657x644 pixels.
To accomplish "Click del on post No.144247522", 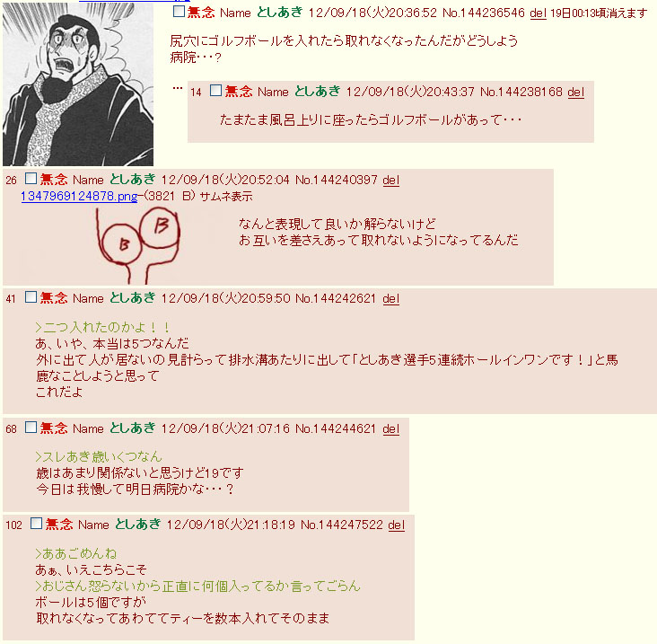I will point(397,525).
